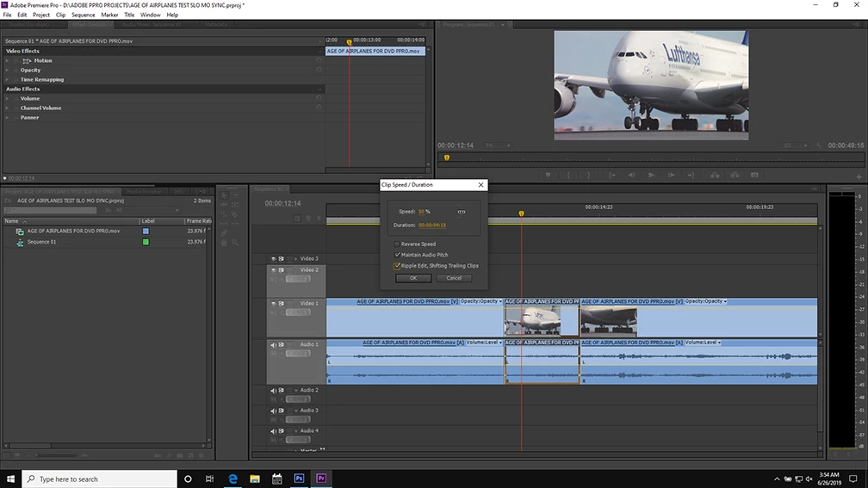The width and height of the screenshot is (868, 488).
Task: Step forward one frame in Program monitor
Action: point(671,175)
